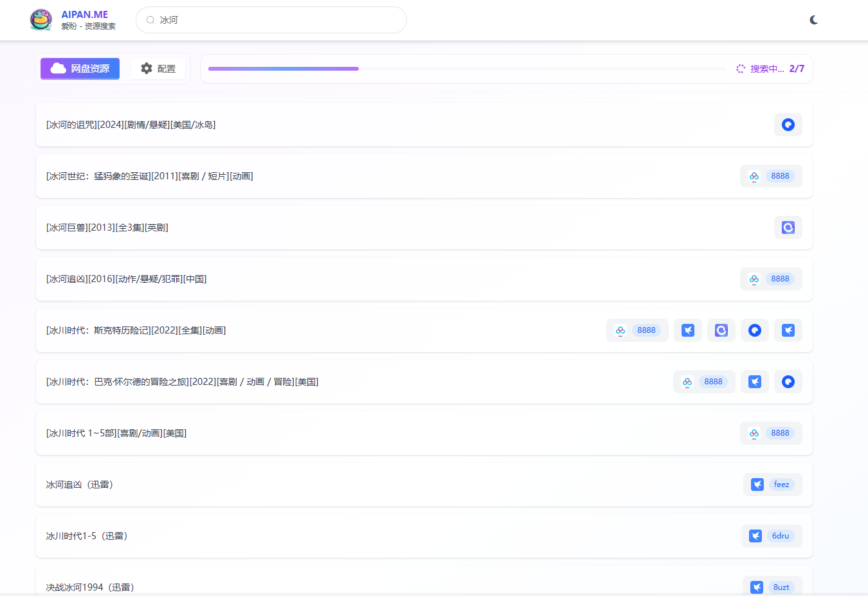Image resolution: width=868 pixels, height=597 pixels.
Task: Click code 8888 in 冰河追凶 2016 row
Action: coord(780,279)
